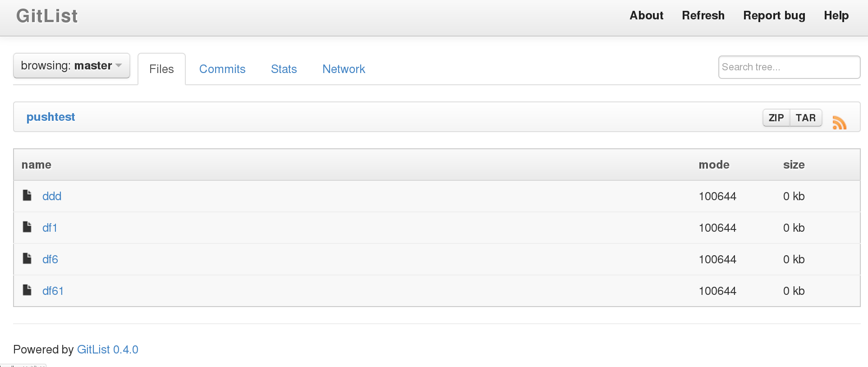
Task: Select the Files tab
Action: tap(161, 69)
